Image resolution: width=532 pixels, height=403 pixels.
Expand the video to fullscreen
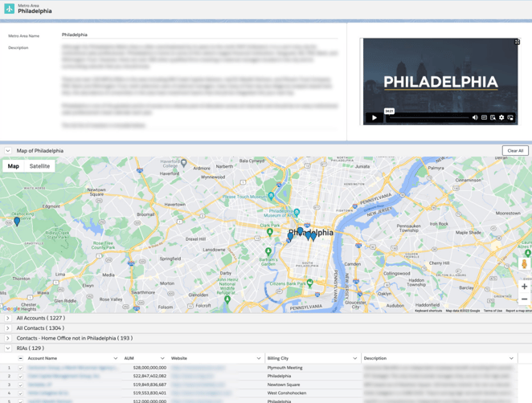coord(518,42)
